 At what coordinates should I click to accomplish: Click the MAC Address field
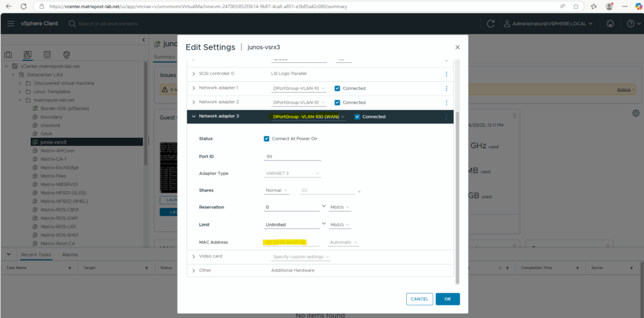pyautogui.click(x=292, y=242)
